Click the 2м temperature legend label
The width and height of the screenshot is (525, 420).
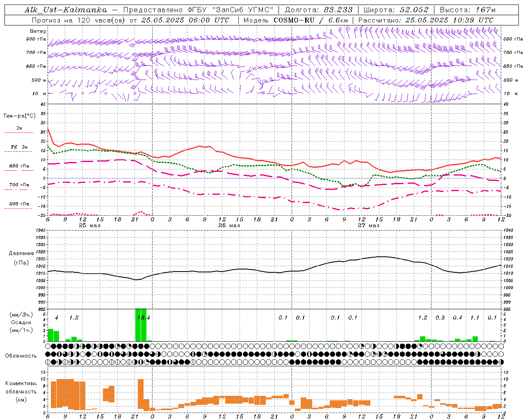[x=19, y=128]
